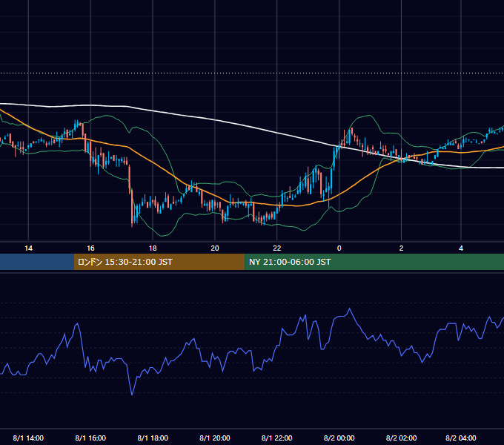Select the hour label 16 on the price chart axis
Viewport: 504px width, 445px height.
90,248
